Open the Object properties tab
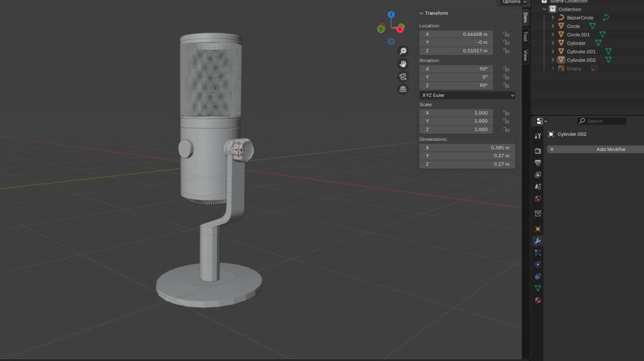Image resolution: width=644 pixels, height=361 pixels. [x=538, y=229]
